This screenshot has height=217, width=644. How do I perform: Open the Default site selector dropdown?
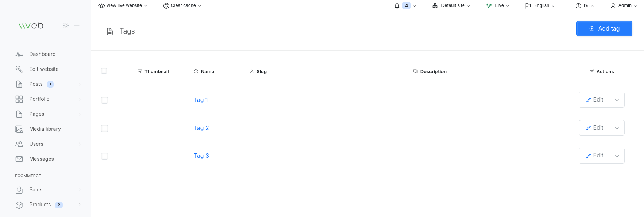[451, 5]
